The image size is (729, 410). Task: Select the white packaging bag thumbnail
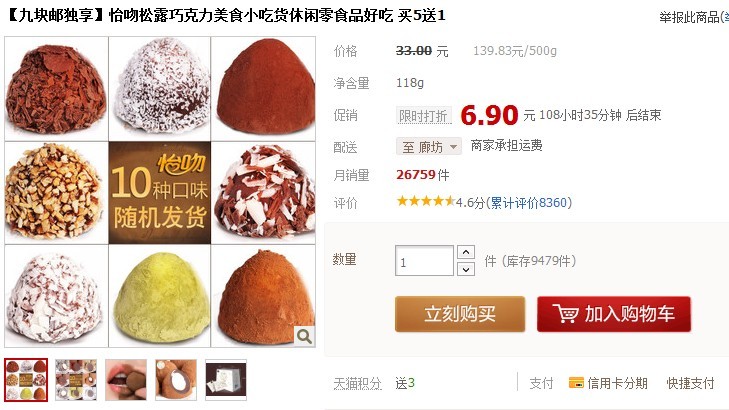(226, 380)
